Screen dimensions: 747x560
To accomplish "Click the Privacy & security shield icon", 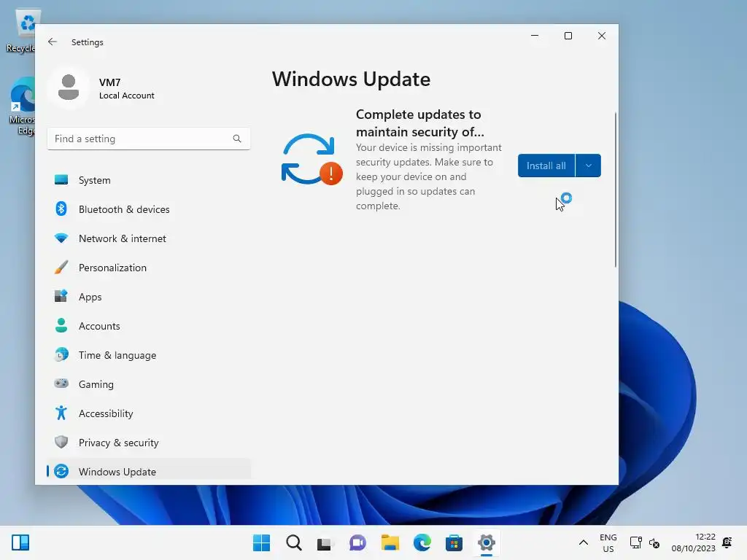I will click(x=61, y=442).
